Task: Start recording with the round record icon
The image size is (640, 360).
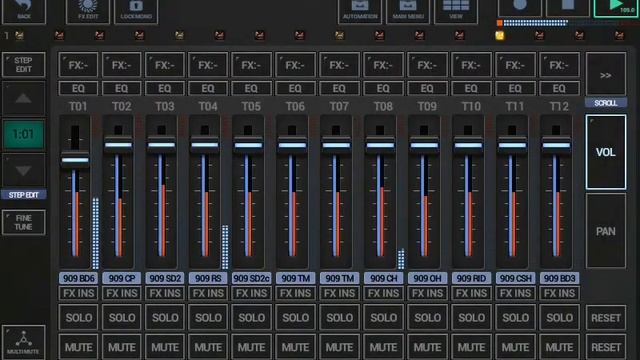Action: 520,7
